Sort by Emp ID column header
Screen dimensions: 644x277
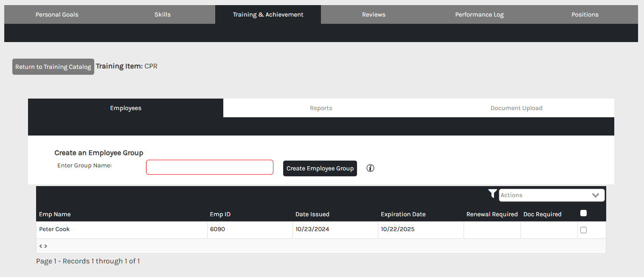coord(220,214)
